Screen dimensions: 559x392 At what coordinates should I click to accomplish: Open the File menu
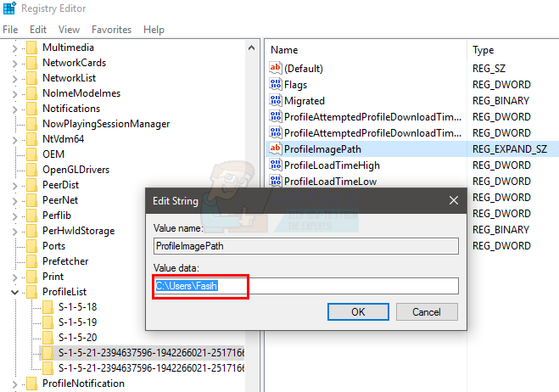point(10,30)
